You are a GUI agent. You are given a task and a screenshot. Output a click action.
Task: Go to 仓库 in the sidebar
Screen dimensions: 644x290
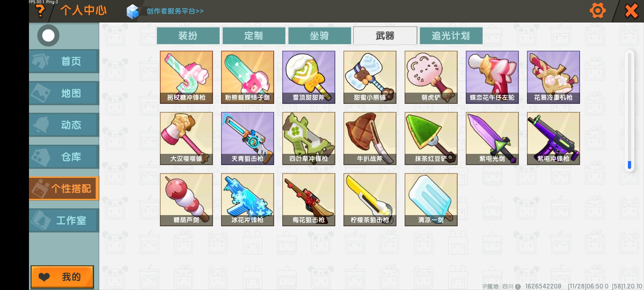(64, 157)
